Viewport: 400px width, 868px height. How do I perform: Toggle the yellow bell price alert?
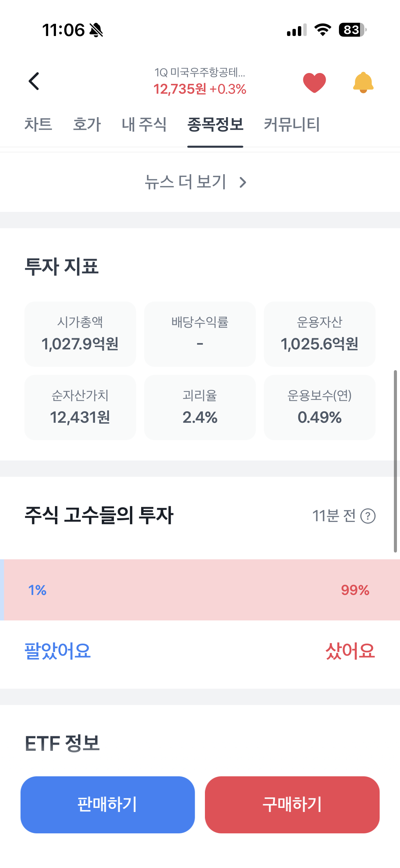click(x=363, y=83)
